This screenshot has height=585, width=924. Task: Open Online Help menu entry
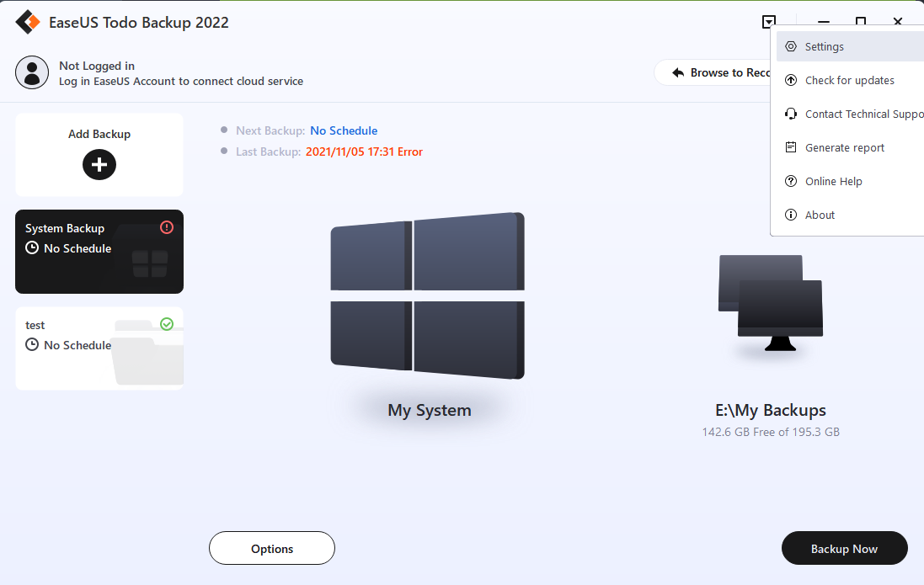[850, 181]
